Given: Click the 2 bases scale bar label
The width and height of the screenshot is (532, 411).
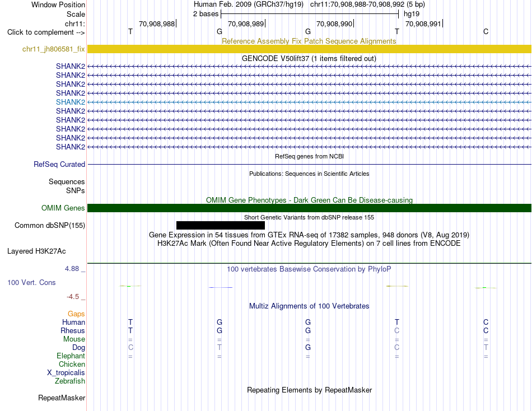Looking at the screenshot, I should (206, 14).
